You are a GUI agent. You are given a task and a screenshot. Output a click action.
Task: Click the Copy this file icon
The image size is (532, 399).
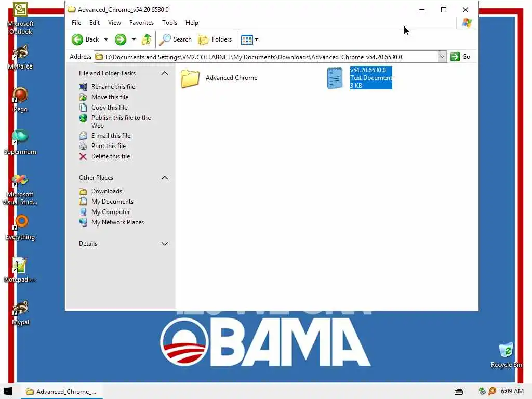[x=83, y=108]
